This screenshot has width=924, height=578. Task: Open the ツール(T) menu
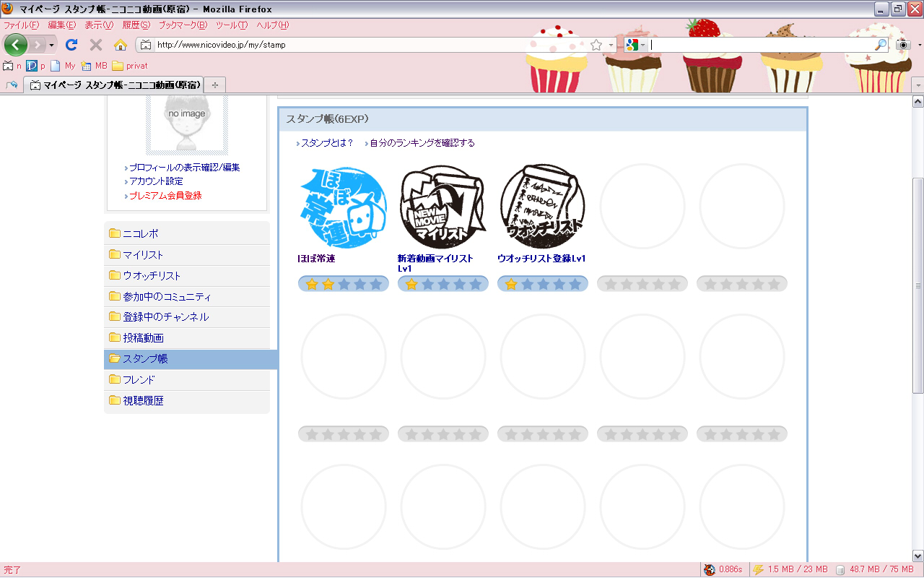click(x=232, y=25)
